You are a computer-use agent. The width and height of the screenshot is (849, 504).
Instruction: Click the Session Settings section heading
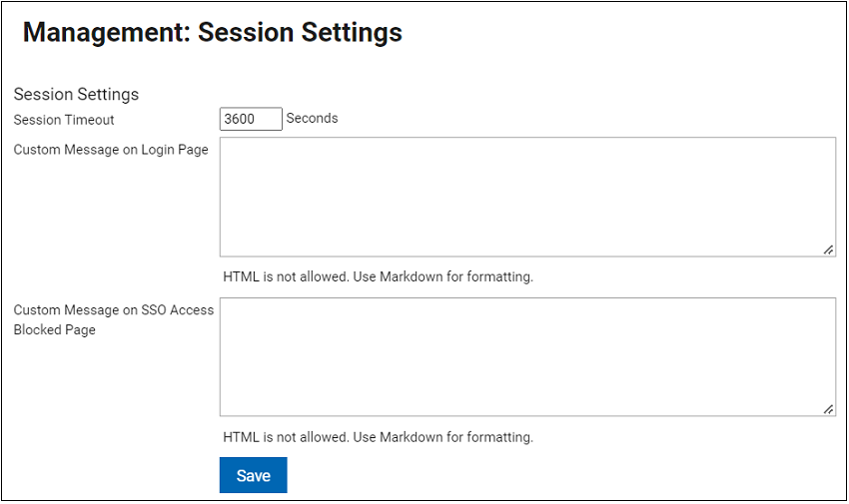[x=76, y=94]
